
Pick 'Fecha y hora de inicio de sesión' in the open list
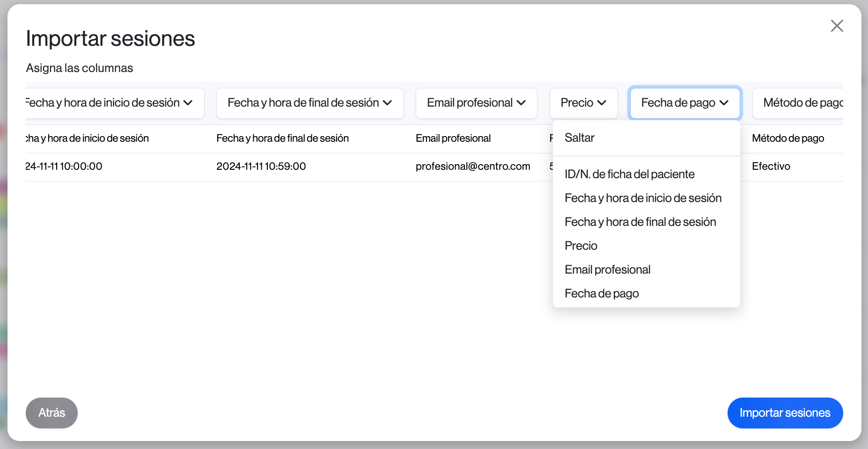pyautogui.click(x=643, y=198)
